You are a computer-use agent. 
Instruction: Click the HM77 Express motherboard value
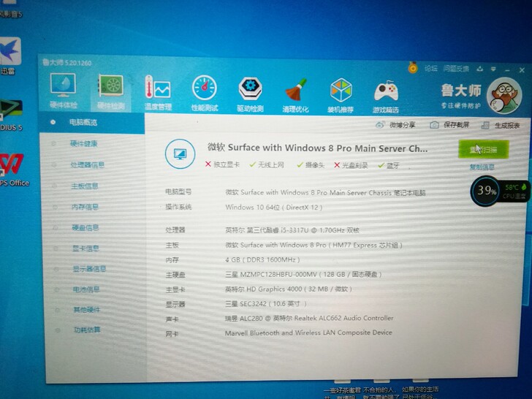coord(313,245)
